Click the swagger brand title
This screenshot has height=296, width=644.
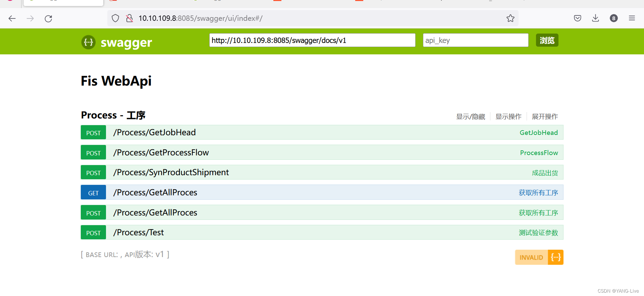[x=126, y=43]
